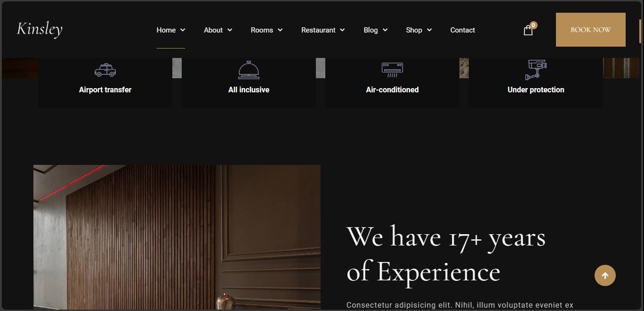
Task: Click the All inclusive cloche icon
Action: [249, 70]
